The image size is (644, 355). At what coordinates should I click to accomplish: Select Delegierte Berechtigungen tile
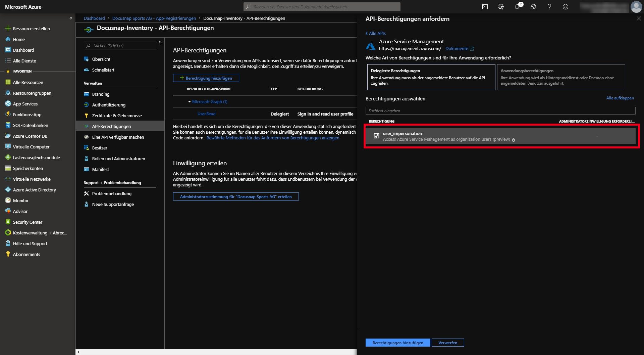click(431, 77)
